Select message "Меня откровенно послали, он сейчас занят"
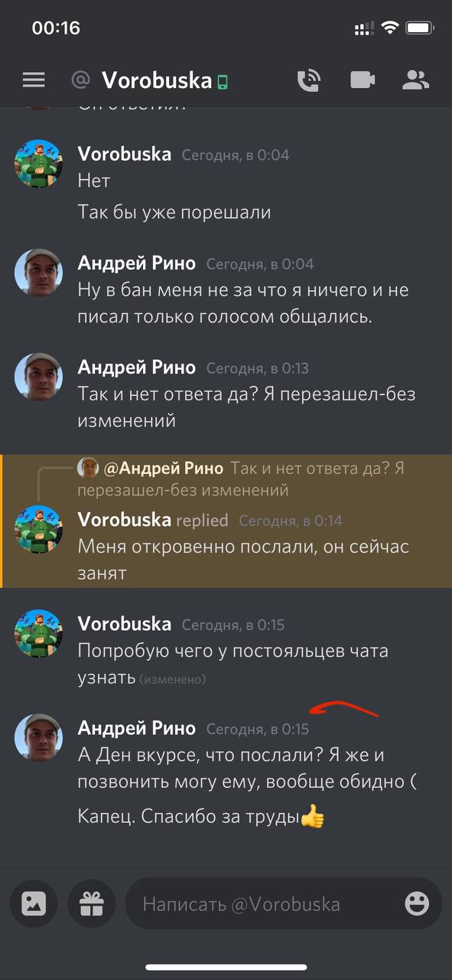This screenshot has height=980, width=452. pos(244,560)
